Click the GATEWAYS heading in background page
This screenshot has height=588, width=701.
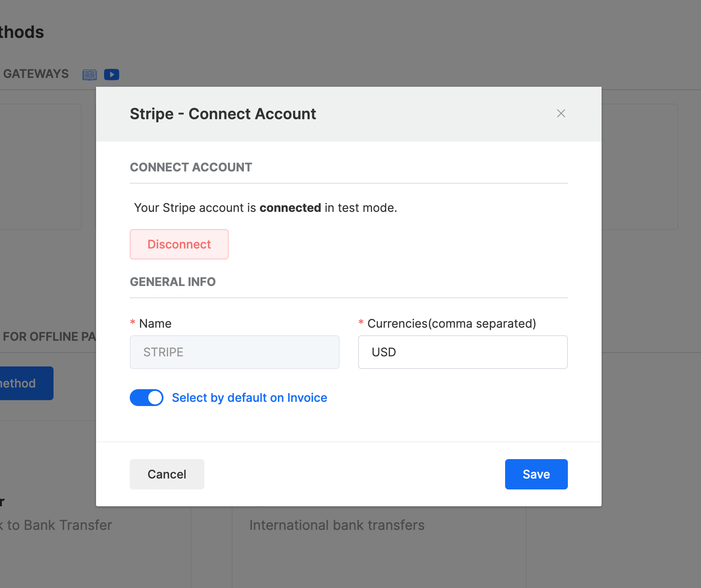click(36, 74)
